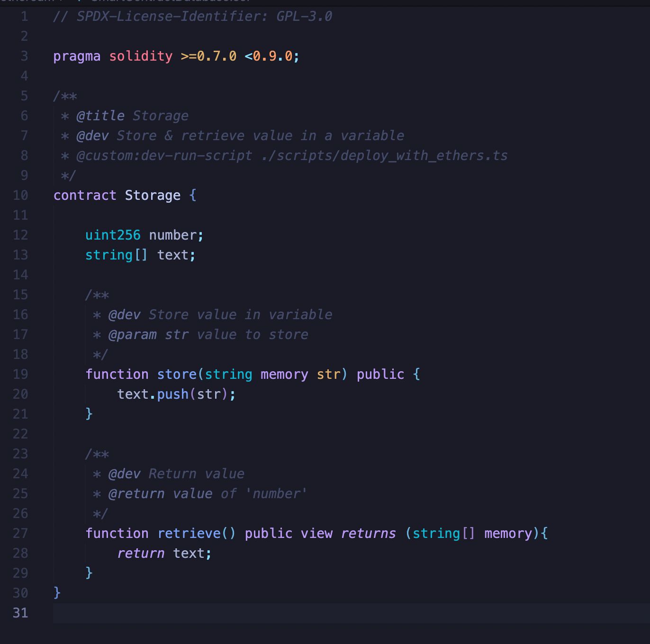Click the '@dev' tag on line 16
The image size is (650, 644).
pos(125,315)
